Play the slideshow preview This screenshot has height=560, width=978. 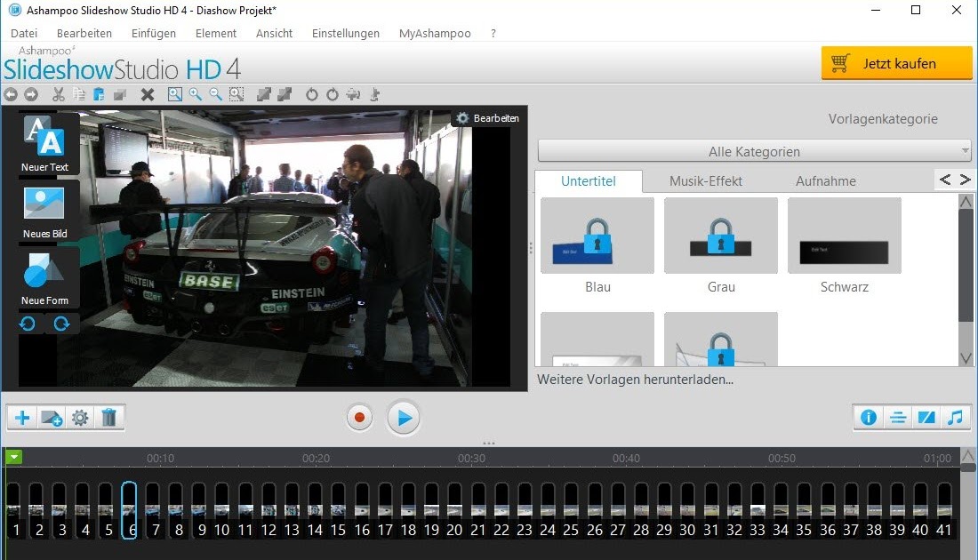pyautogui.click(x=404, y=418)
